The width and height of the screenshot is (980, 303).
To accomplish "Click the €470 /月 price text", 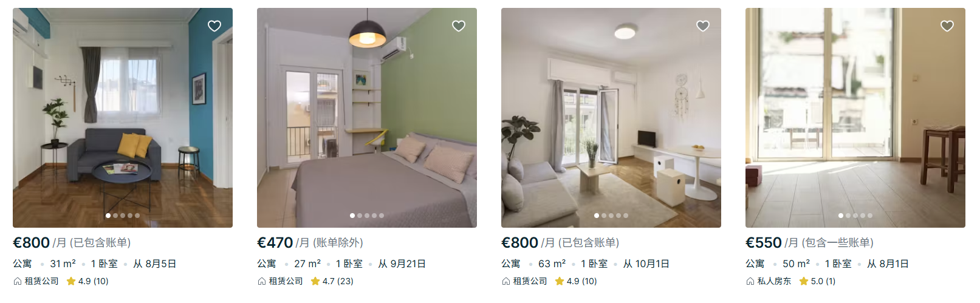I will (x=284, y=243).
